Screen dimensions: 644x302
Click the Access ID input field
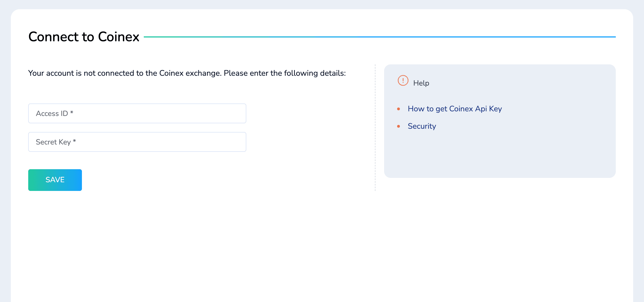tap(137, 113)
